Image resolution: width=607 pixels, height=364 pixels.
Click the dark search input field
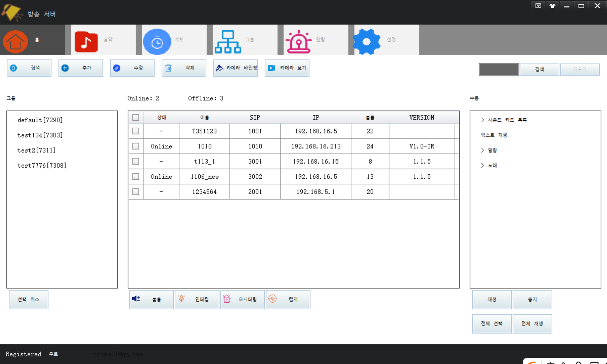[x=499, y=69]
